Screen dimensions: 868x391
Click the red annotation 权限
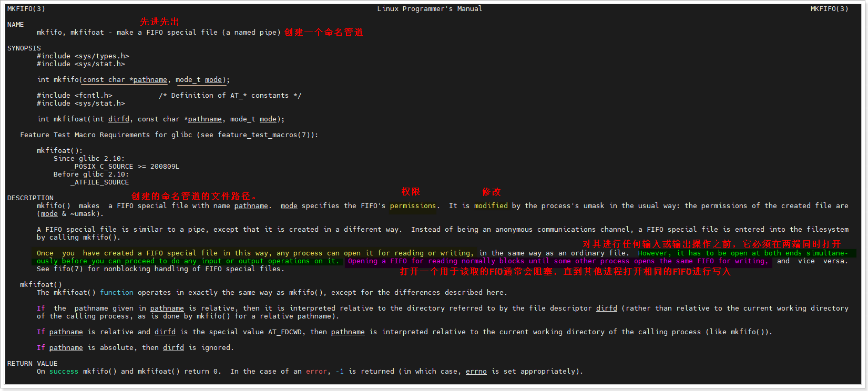click(x=411, y=192)
